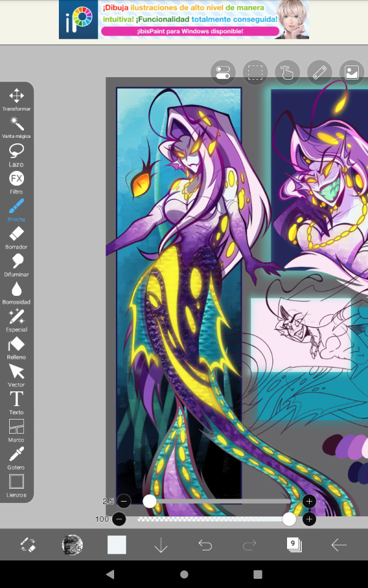The height and width of the screenshot is (588, 368).
Task: Click the brush thickness slider handle
Action: tap(150, 501)
